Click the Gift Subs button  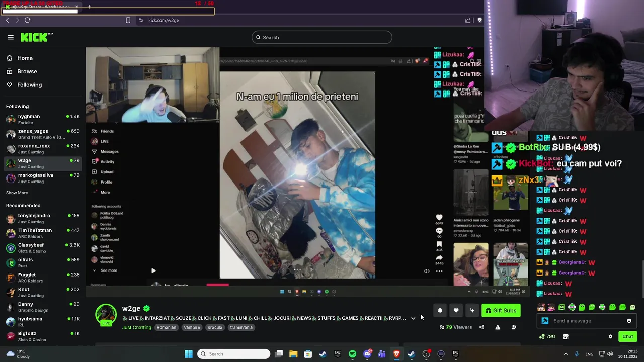pos(501,310)
